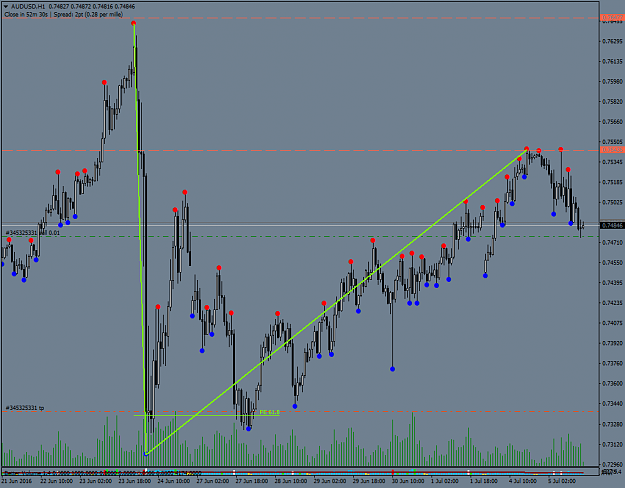625x488 pixels.
Task: Click price axis label 0.73440
Action: 613,403
